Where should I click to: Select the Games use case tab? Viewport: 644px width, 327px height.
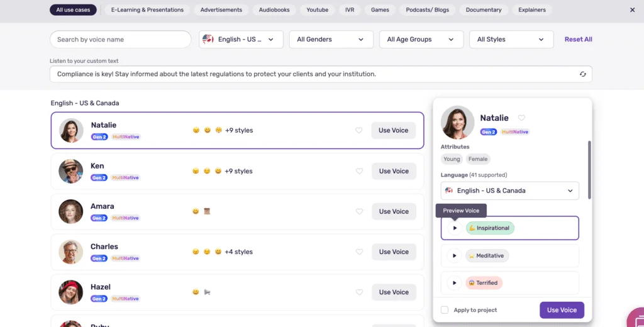[x=380, y=10]
